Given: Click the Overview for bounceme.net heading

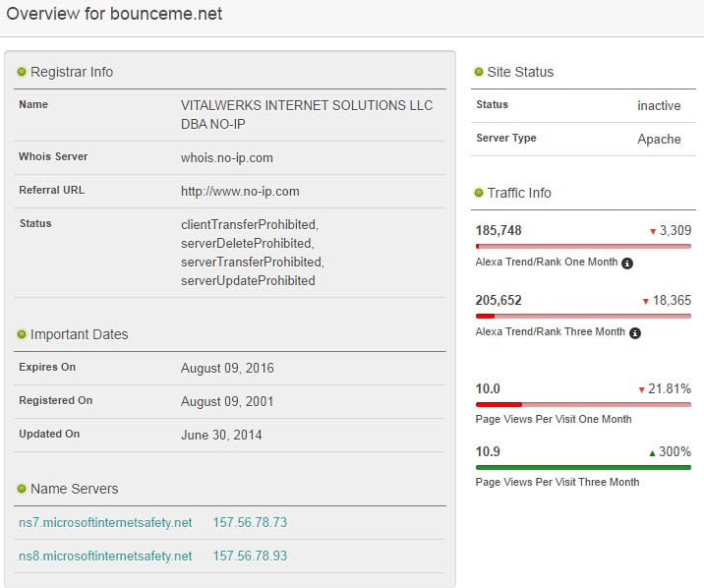Looking at the screenshot, I should [114, 14].
